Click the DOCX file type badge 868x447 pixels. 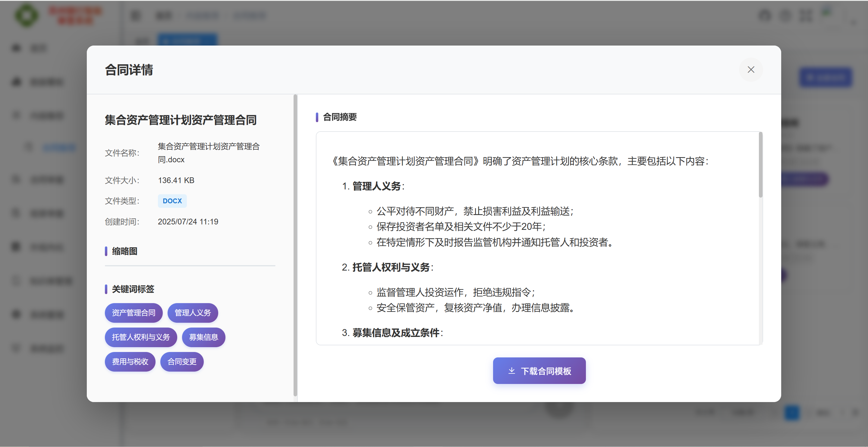[x=172, y=201]
